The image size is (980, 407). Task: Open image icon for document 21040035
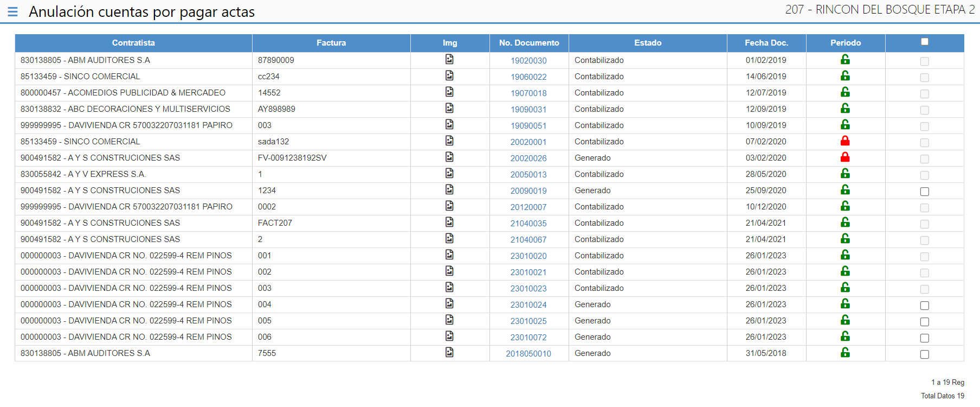[449, 222]
